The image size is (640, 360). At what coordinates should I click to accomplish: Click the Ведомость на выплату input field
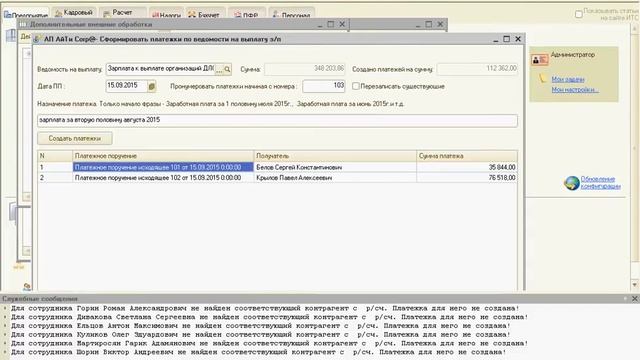(160, 69)
